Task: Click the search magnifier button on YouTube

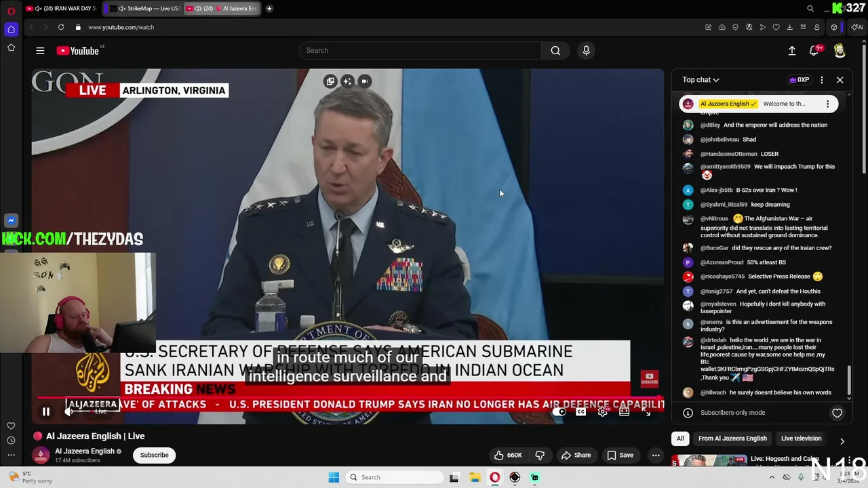Action: coord(555,50)
